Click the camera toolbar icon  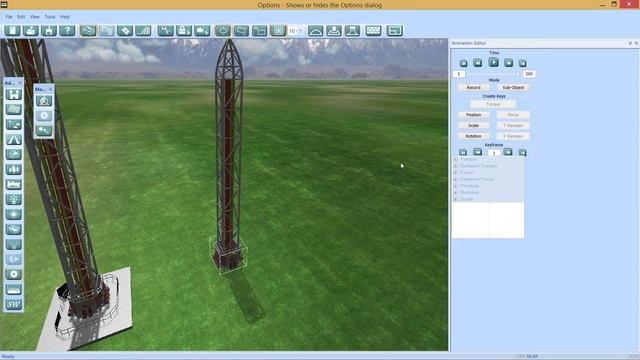click(x=202, y=31)
